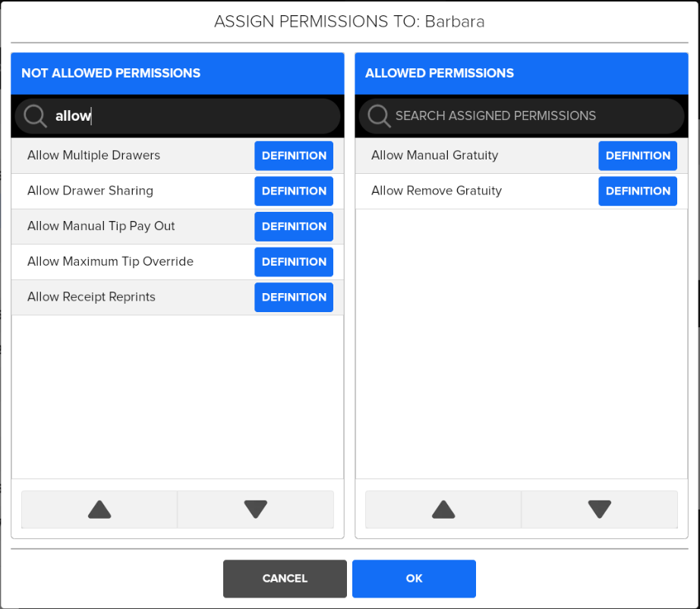View definition for Allow Manual Gratuity
Screen dimensions: 700x609
[x=638, y=156]
